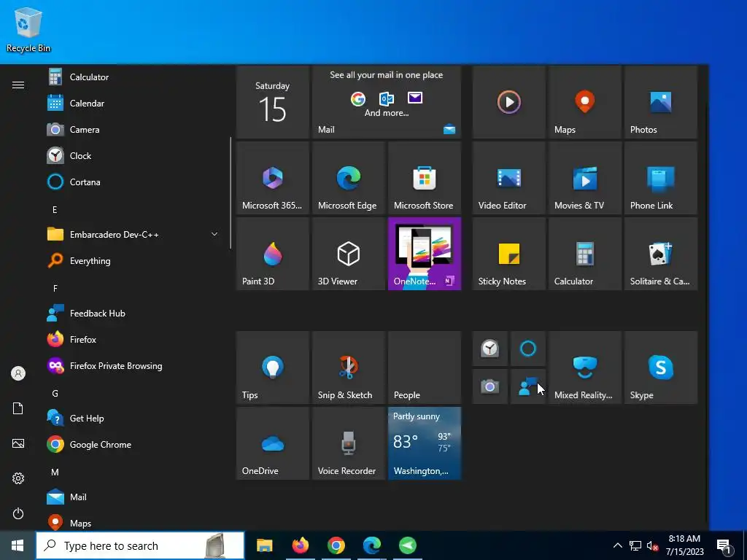The image size is (747, 560).
Task: Launch the Microsoft 365 tile
Action: (273, 178)
